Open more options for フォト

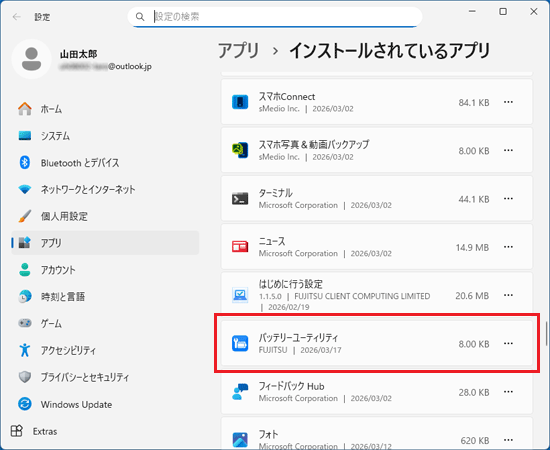coord(508,440)
